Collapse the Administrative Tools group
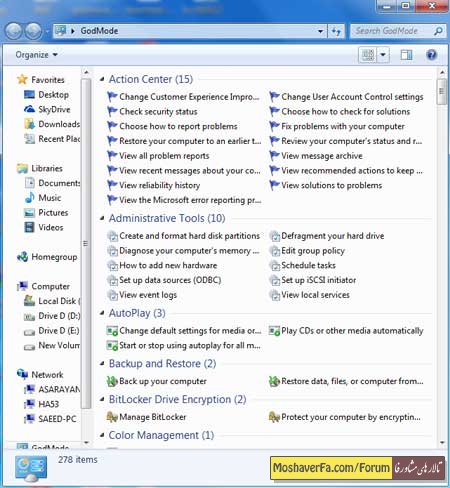450x488 pixels. 102,218
